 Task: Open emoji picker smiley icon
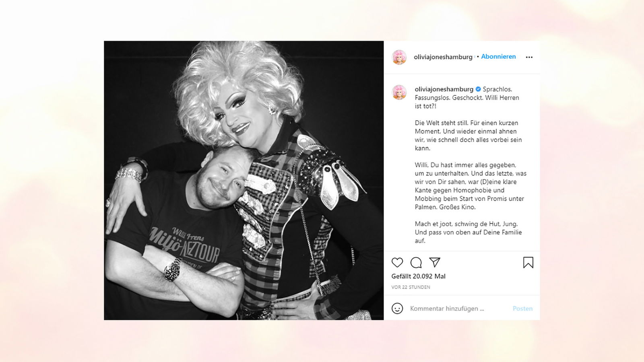click(397, 309)
